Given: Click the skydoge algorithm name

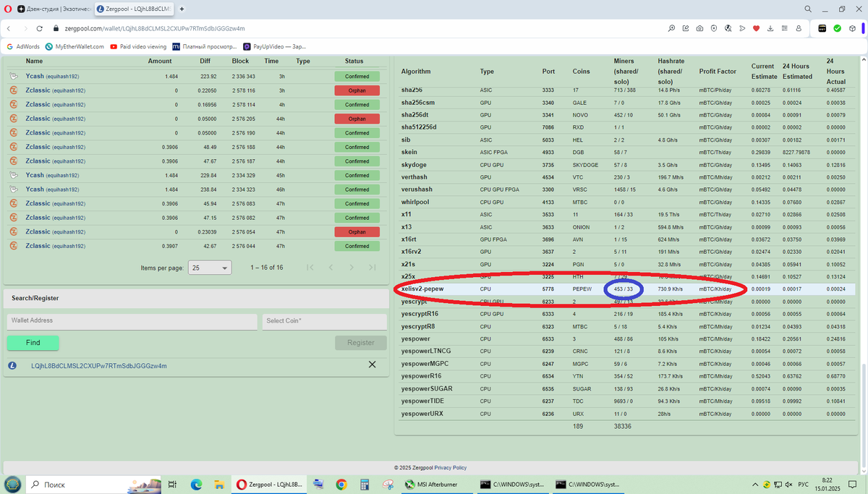Looking at the screenshot, I should [414, 164].
